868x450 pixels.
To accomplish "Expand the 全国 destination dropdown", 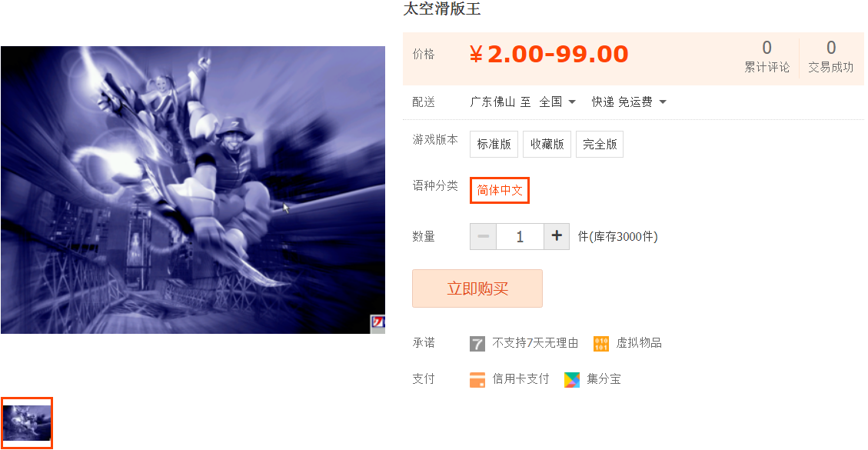I will click(x=557, y=102).
